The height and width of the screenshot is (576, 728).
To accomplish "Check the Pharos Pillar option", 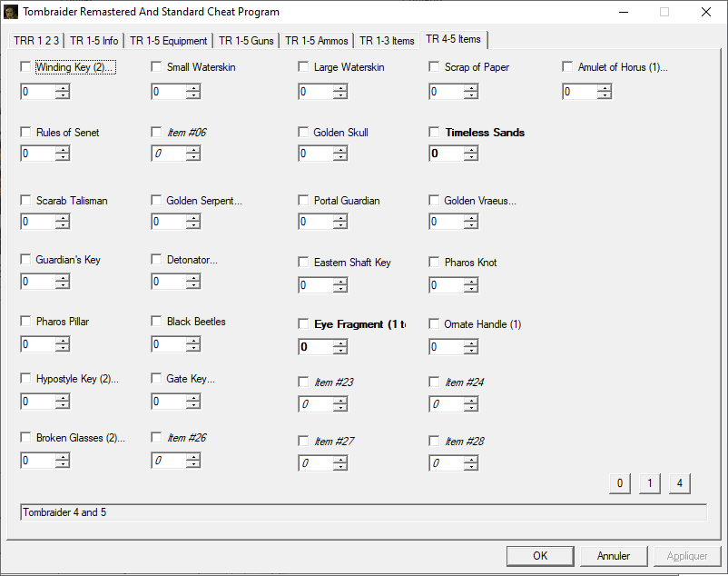I will pyautogui.click(x=25, y=321).
